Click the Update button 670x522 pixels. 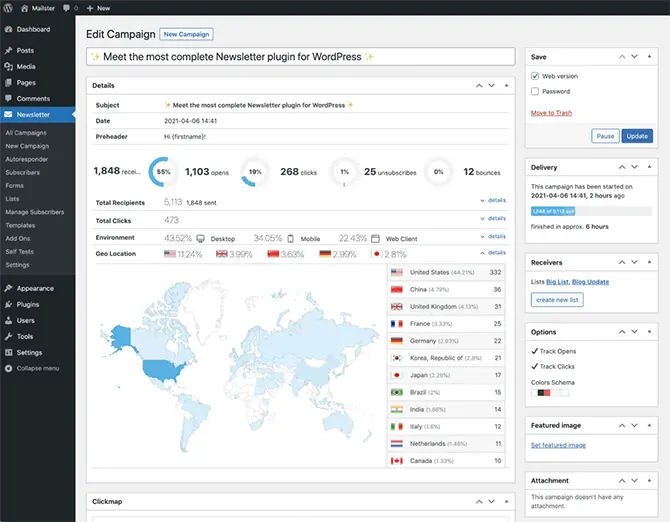[637, 136]
